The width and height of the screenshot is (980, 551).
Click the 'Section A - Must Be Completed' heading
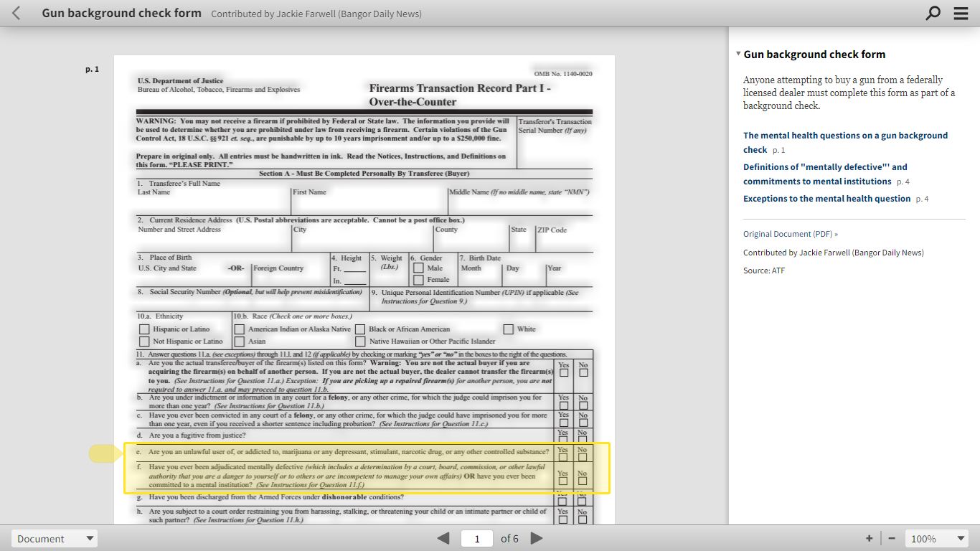[364, 174]
